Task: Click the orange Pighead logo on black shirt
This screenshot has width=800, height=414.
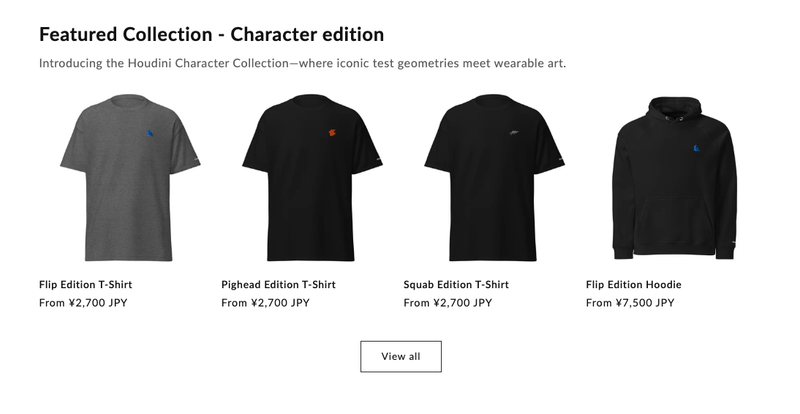Action: tap(332, 133)
